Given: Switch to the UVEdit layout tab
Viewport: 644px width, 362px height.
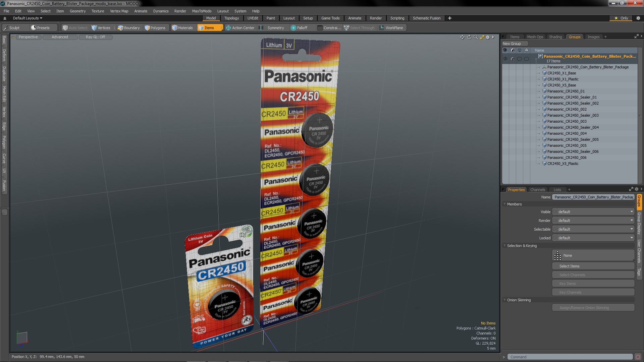Looking at the screenshot, I should [x=253, y=18].
